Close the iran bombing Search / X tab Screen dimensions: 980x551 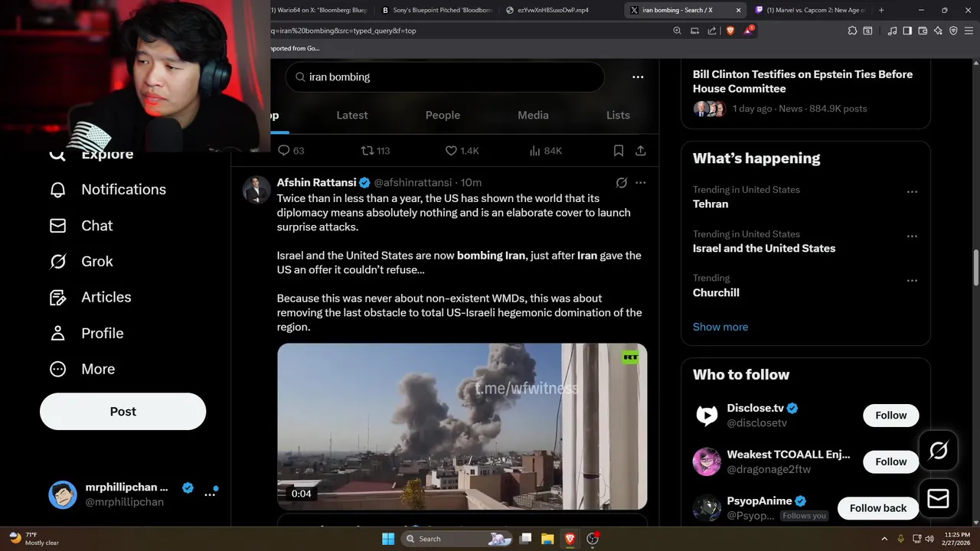[x=738, y=10]
